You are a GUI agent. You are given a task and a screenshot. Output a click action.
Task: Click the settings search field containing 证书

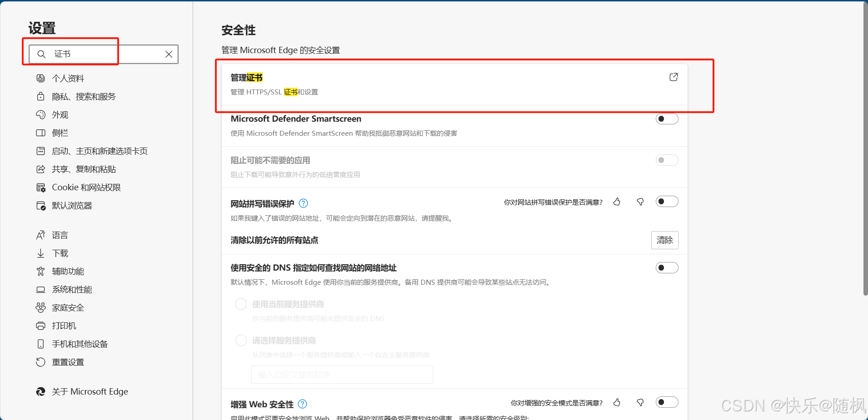coord(104,54)
